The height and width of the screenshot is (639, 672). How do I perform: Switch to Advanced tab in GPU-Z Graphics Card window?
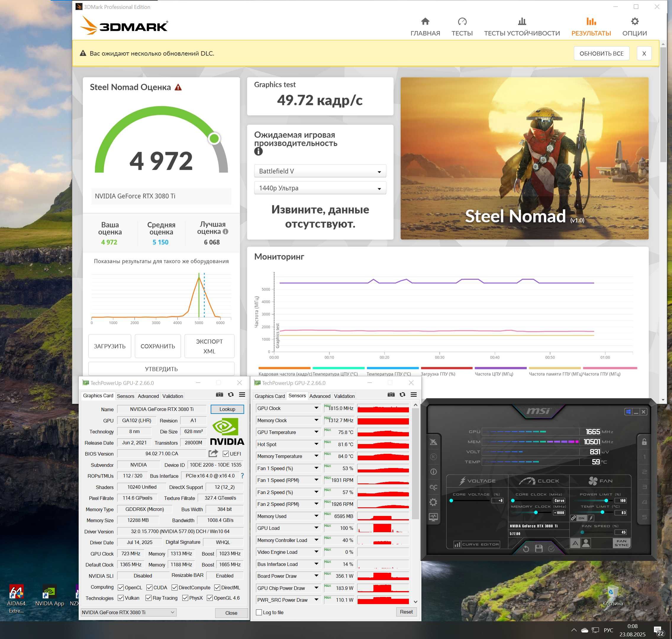pos(148,396)
